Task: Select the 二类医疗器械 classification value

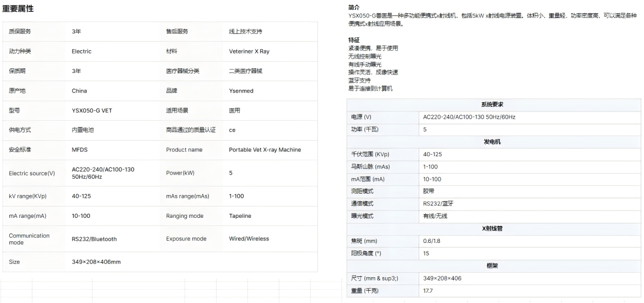Action: pyautogui.click(x=245, y=71)
